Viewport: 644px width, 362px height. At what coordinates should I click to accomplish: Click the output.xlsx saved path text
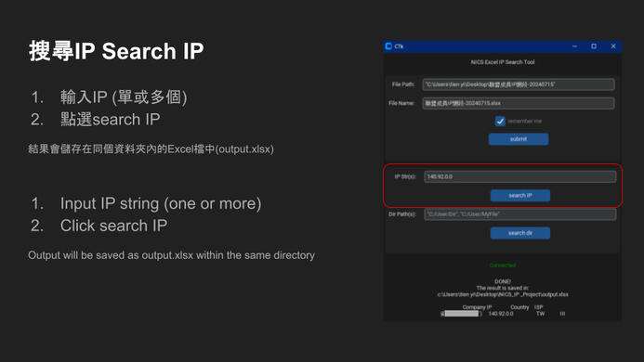click(x=503, y=294)
